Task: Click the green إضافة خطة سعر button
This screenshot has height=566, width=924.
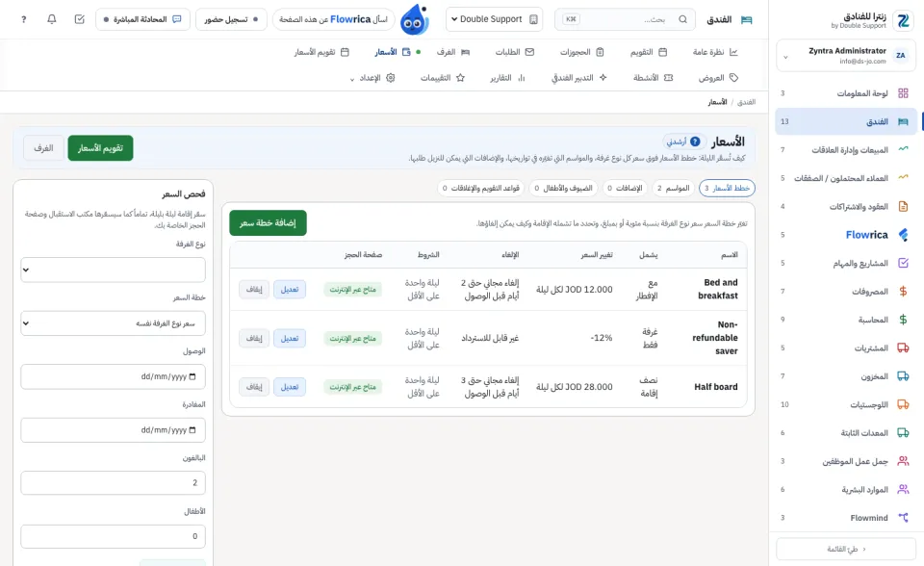Action: click(x=269, y=223)
